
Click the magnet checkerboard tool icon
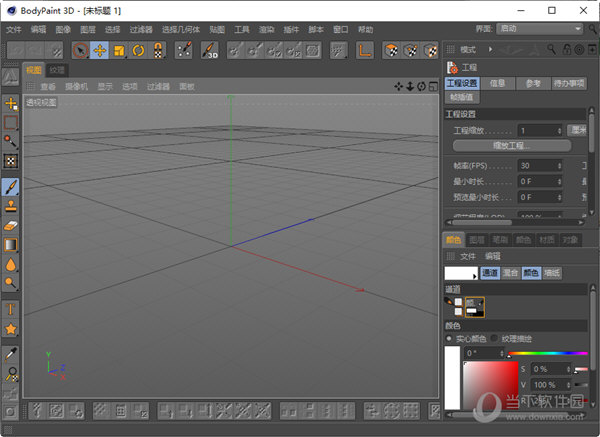[x=157, y=51]
